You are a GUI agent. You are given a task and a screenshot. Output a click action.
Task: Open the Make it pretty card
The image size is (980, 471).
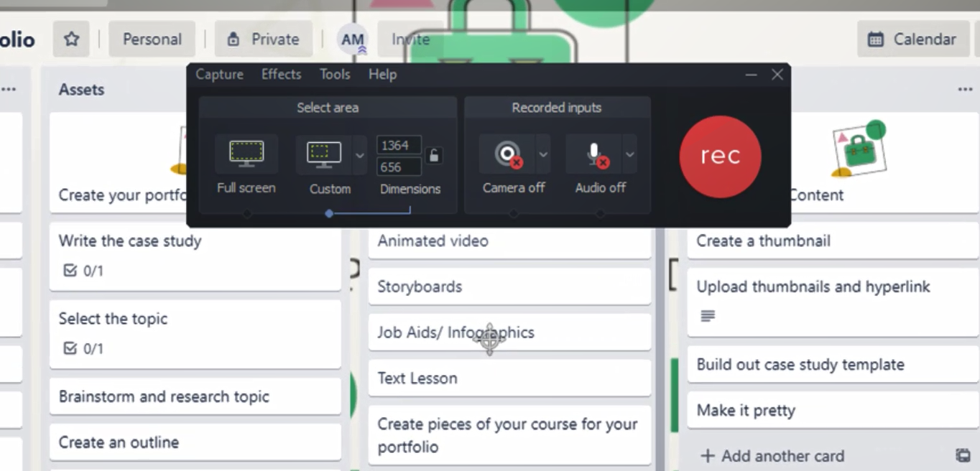[x=833, y=411]
